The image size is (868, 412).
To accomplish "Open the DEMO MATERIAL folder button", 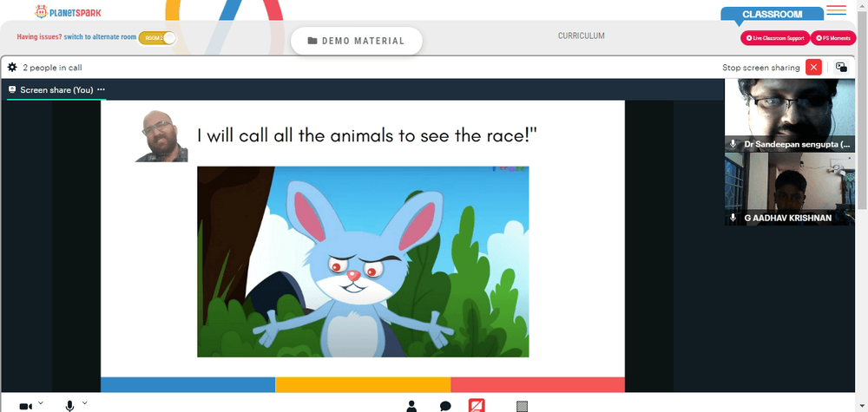I will click(x=357, y=41).
